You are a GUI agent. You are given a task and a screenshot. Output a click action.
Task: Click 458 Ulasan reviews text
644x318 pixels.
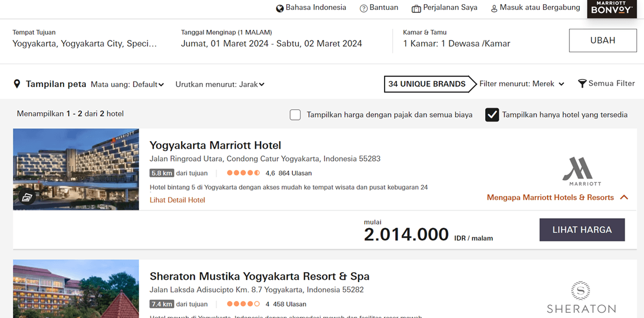[289, 304]
